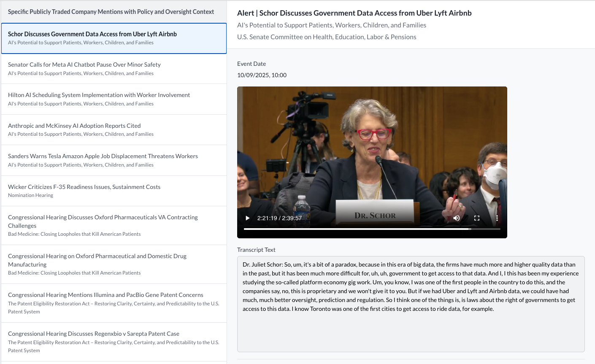Click the event date value 10/09/2025, 10:00
Image resolution: width=595 pixels, height=364 pixels.
[x=262, y=75]
